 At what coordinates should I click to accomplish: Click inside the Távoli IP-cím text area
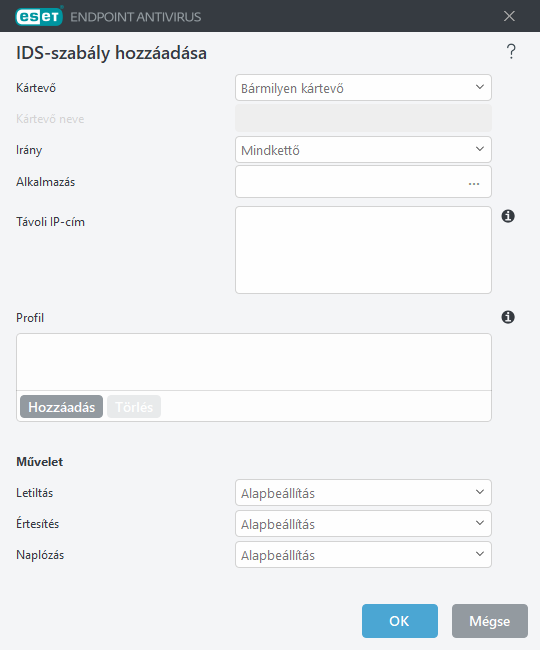pos(363,250)
